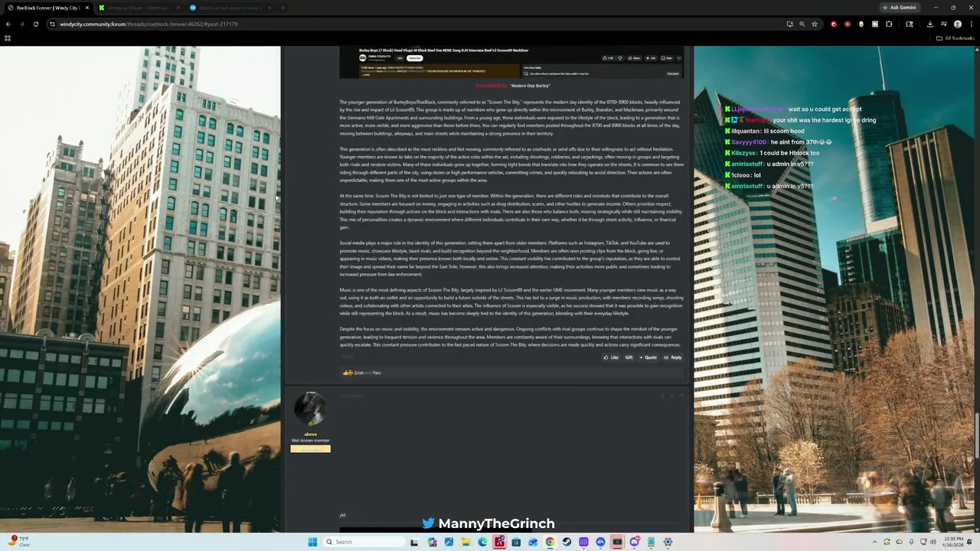Image resolution: width=980 pixels, height=551 pixels.
Task: Go back in browser history
Action: 8,24
